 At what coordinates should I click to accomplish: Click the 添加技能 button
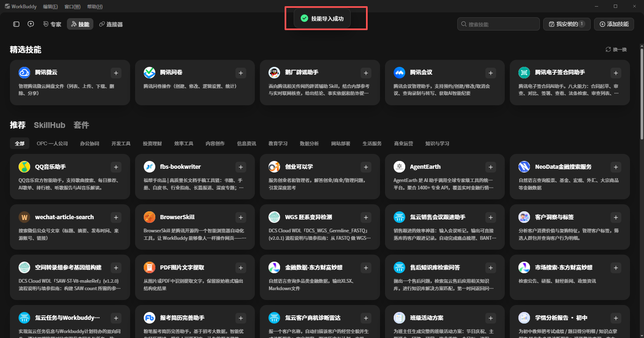pyautogui.click(x=614, y=24)
